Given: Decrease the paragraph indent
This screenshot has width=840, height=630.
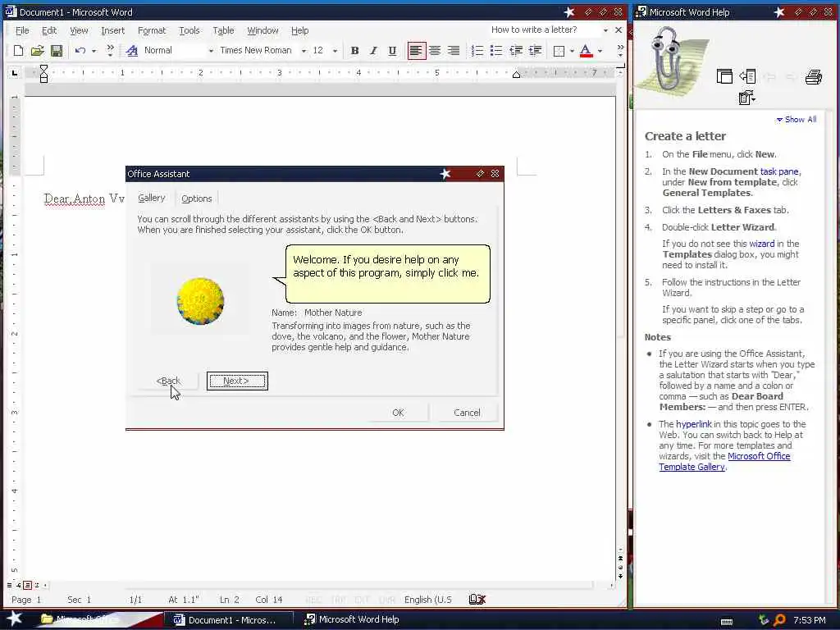Looking at the screenshot, I should 516,50.
